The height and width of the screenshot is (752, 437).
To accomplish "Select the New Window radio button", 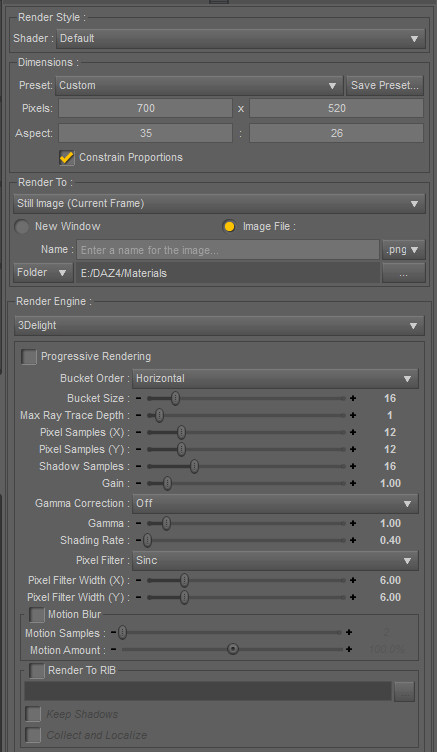I will 22,227.
